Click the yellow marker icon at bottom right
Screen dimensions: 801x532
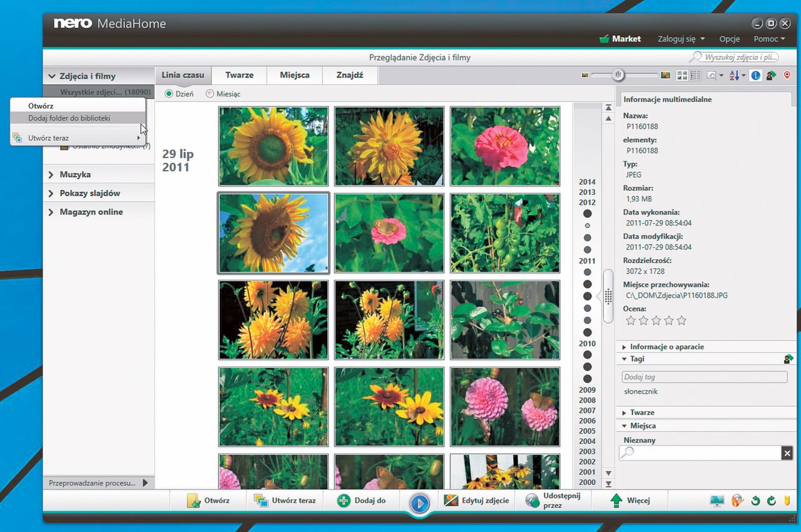[x=786, y=501]
